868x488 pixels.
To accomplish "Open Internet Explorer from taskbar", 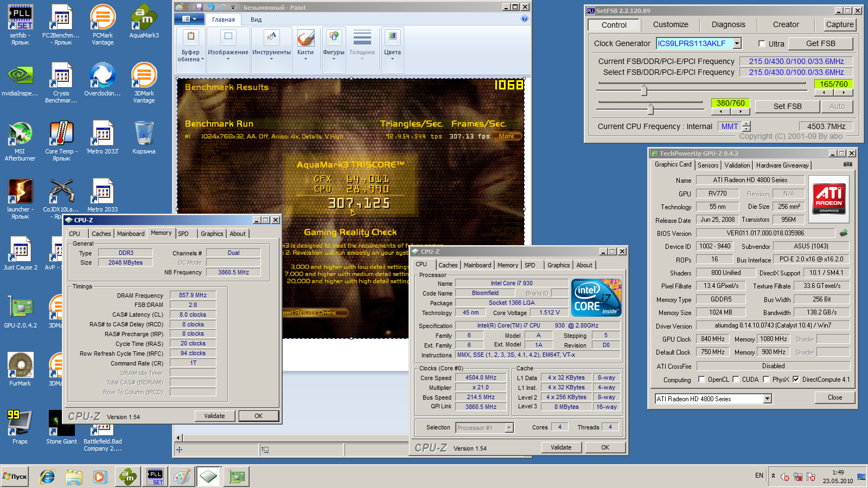I will [47, 477].
